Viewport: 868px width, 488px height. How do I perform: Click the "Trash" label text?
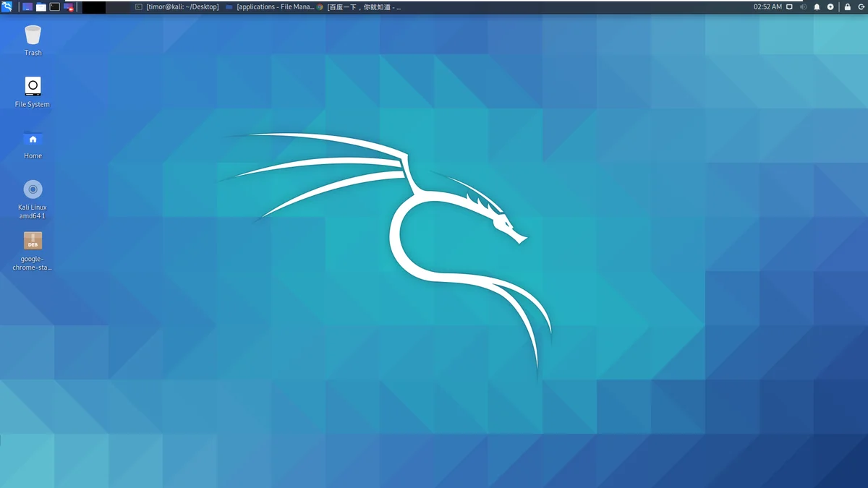click(33, 53)
